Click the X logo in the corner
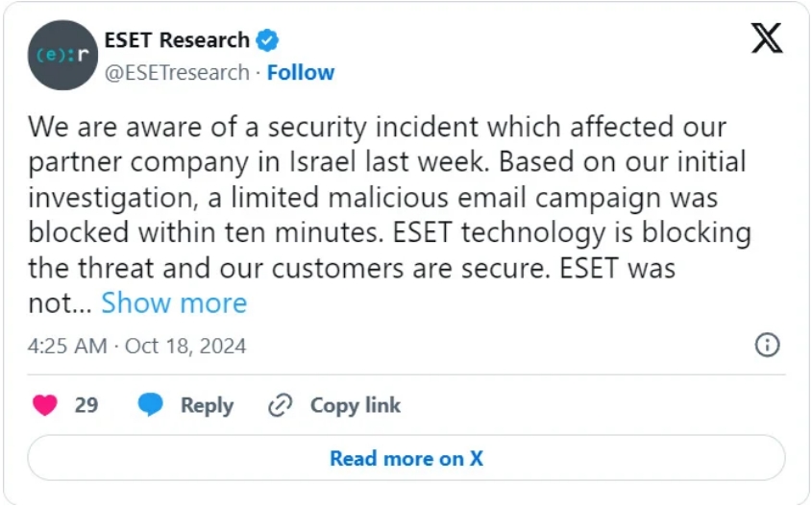Screen dimensions: 812x506 767,38
